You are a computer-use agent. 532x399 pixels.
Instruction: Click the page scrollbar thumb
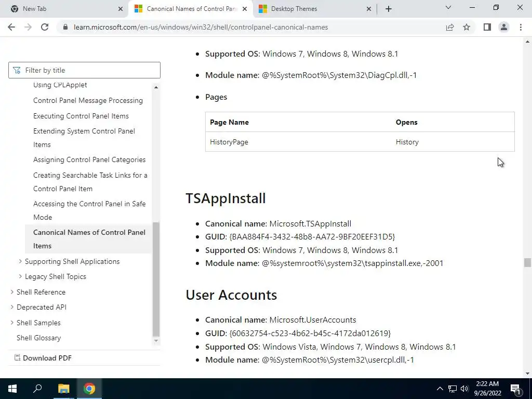point(527,262)
